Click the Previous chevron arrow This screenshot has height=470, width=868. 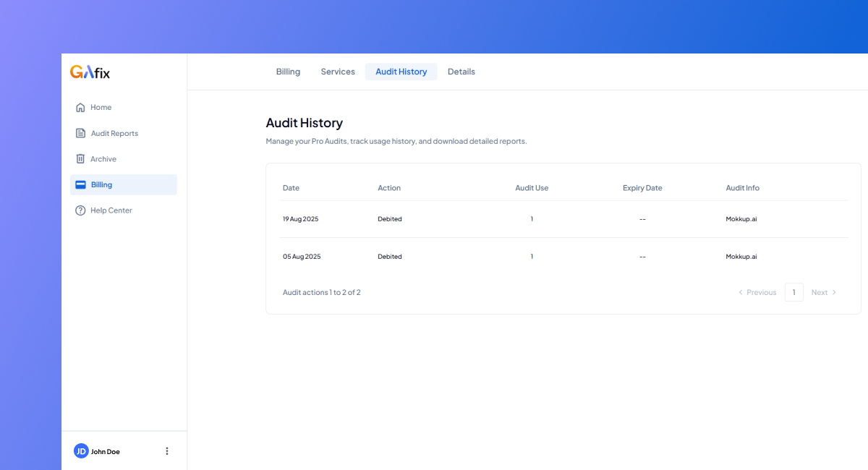pyautogui.click(x=740, y=293)
